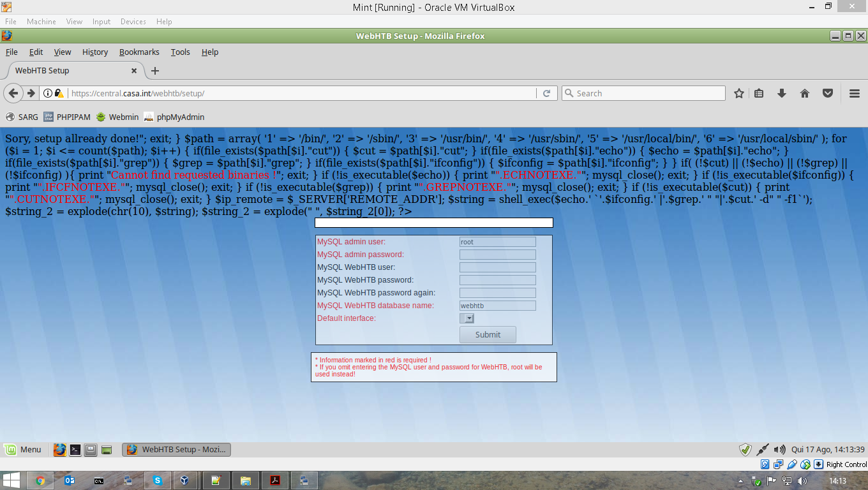Focus the MySQL WebHTB user field
Screen dimensions: 868x490
coord(498,267)
